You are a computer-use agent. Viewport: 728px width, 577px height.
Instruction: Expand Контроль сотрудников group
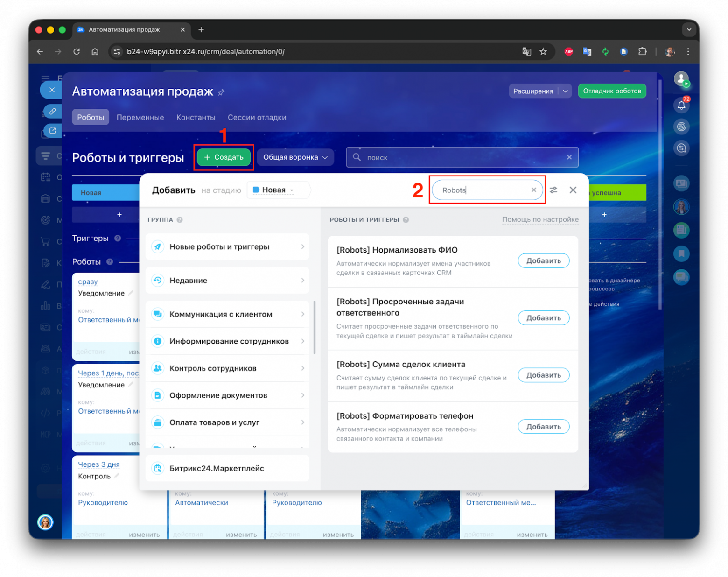click(228, 368)
